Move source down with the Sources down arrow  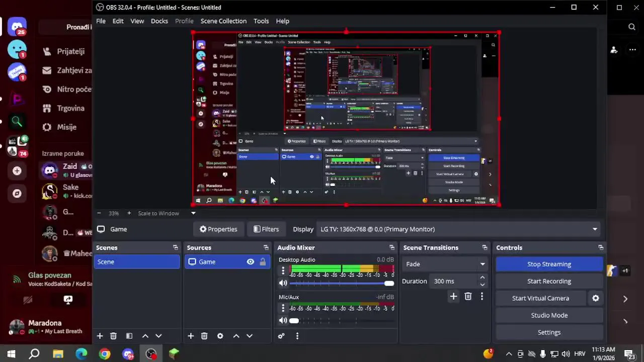[x=250, y=336]
